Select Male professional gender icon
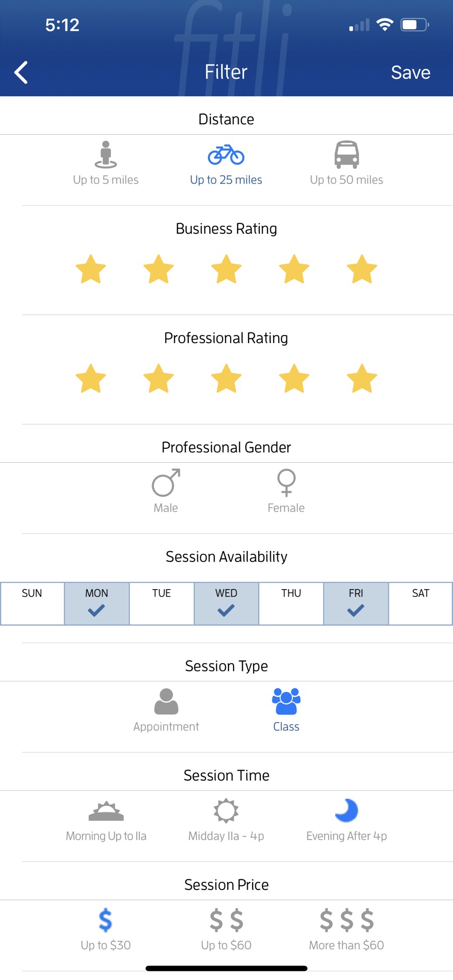The height and width of the screenshot is (980, 453). 166,483
